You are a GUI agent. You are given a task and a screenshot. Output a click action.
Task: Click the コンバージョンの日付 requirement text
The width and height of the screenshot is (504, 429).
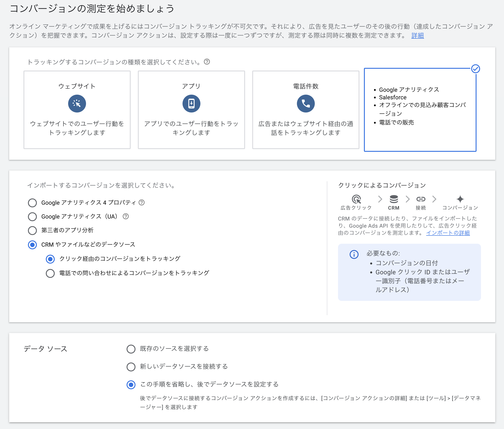pyautogui.click(x=407, y=263)
